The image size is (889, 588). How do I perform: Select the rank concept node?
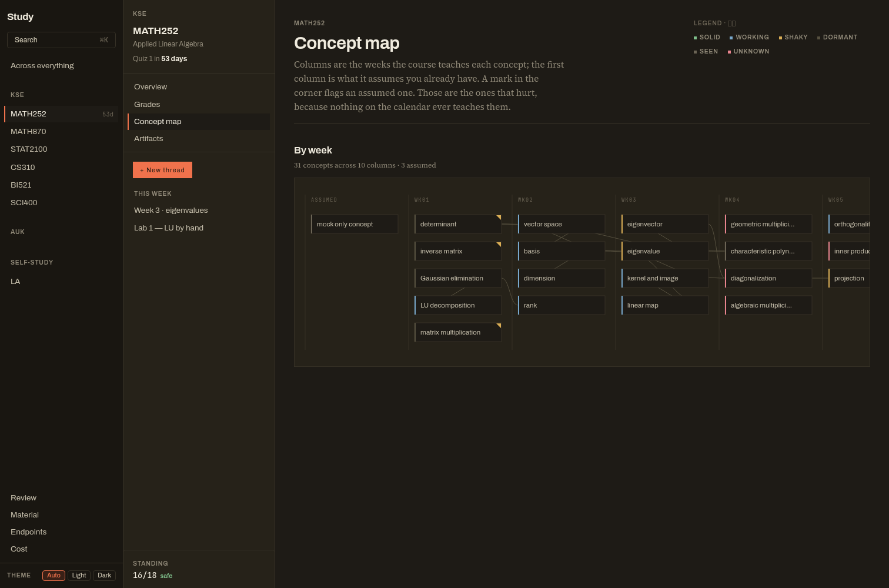coord(562,305)
